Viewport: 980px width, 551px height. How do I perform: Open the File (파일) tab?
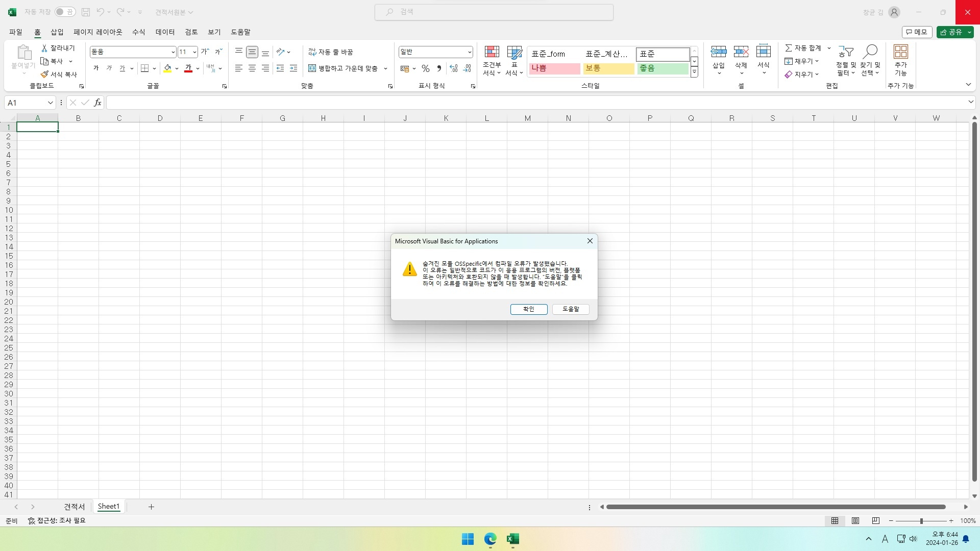pyautogui.click(x=16, y=32)
